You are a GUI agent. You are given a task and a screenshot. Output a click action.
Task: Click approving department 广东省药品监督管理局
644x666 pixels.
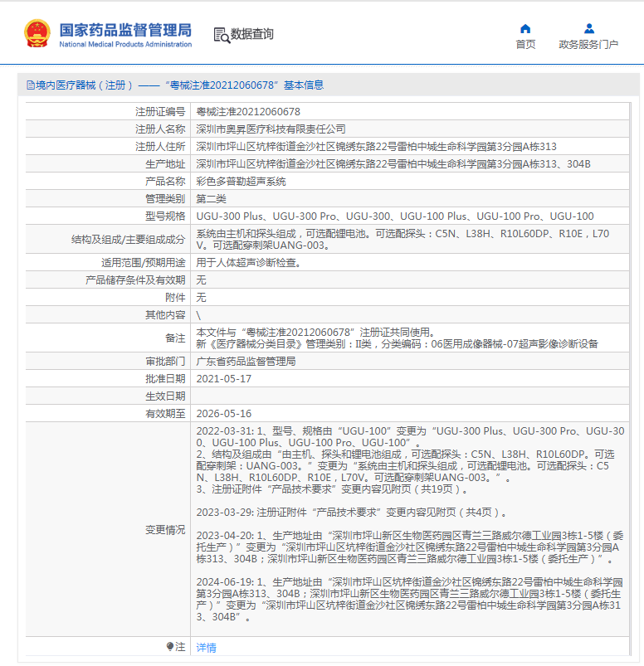(x=246, y=362)
